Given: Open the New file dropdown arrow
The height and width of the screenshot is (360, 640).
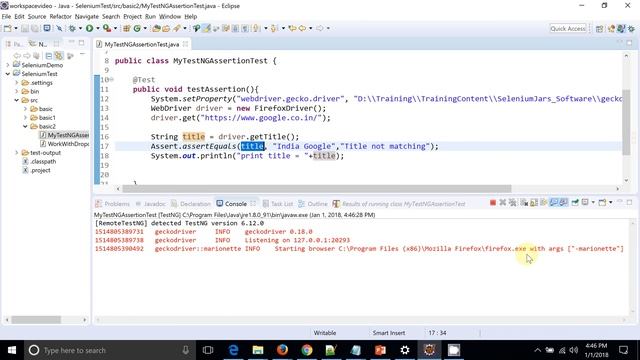Looking at the screenshot, I should pyautogui.click(x=16, y=28).
